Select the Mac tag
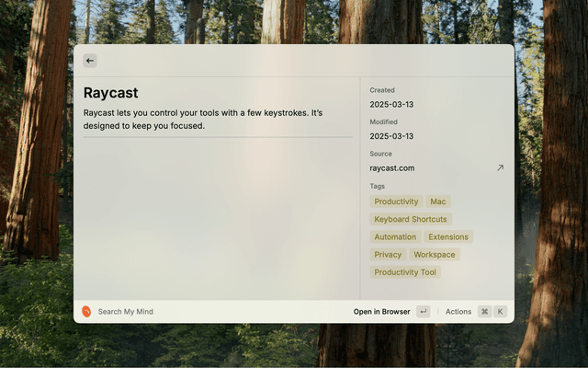This screenshot has height=368, width=588. pos(438,201)
